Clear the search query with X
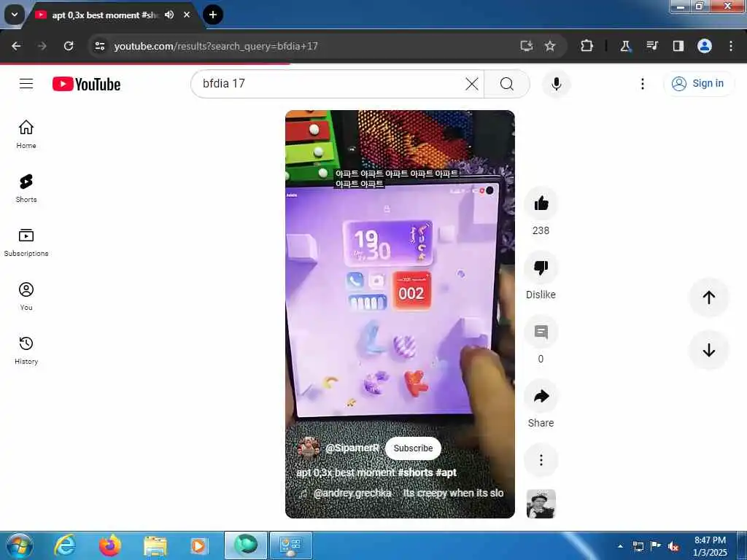 pos(472,84)
